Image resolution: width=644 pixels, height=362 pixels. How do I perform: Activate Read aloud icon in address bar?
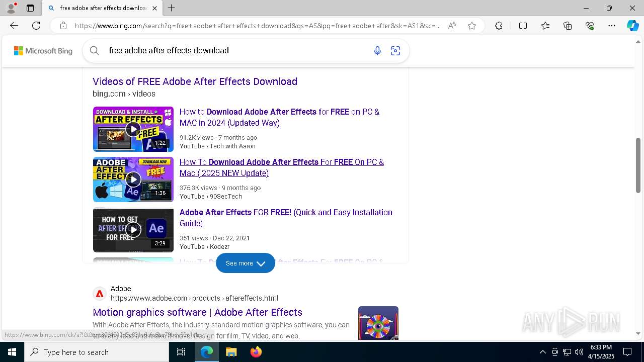pos(452,26)
